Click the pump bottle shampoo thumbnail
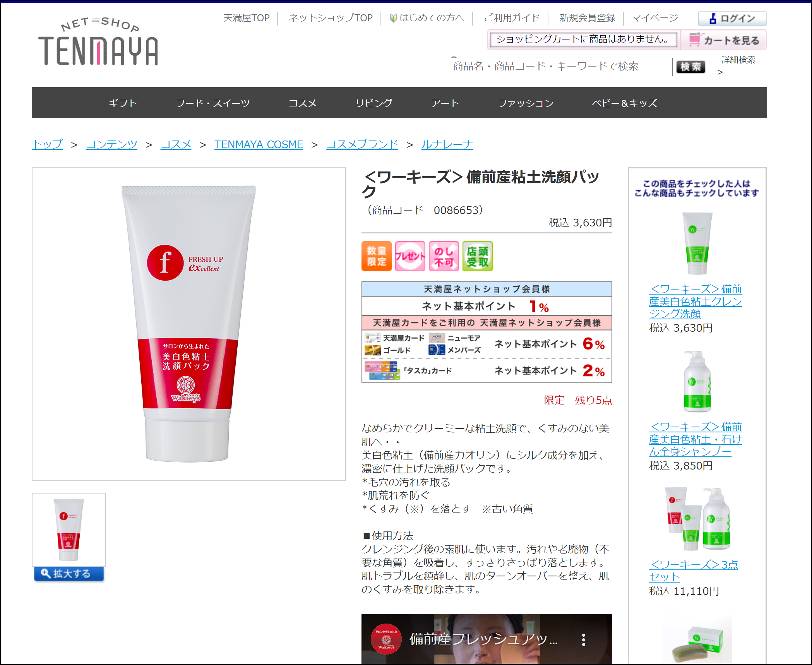The height and width of the screenshot is (665, 812). click(x=697, y=381)
